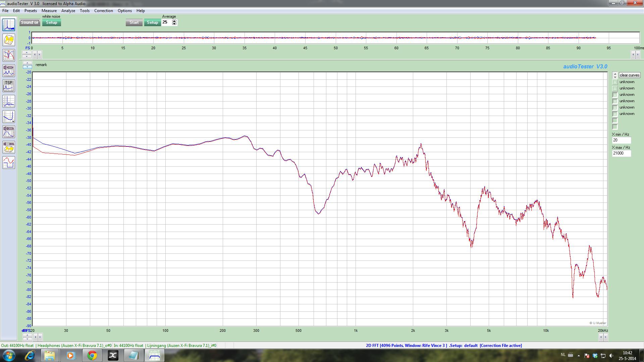Click the spinner beside clear curves
Image resolution: width=644 pixels, height=362 pixels.
[x=615, y=75]
